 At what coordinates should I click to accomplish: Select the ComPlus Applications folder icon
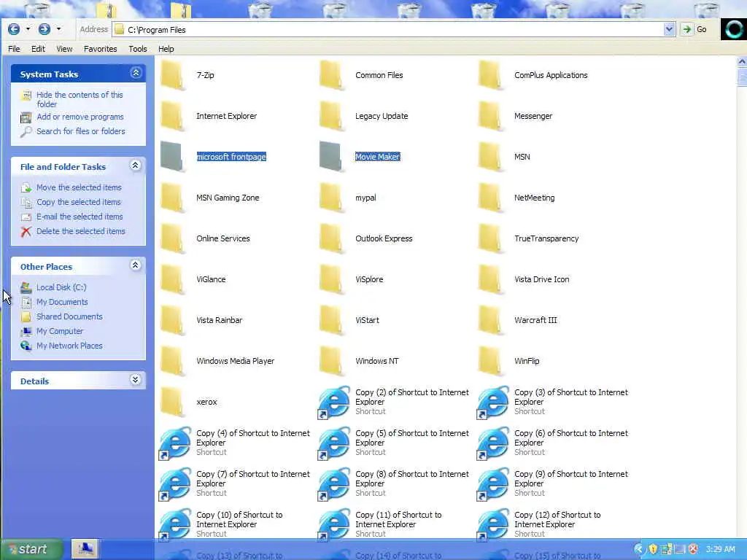(491, 75)
